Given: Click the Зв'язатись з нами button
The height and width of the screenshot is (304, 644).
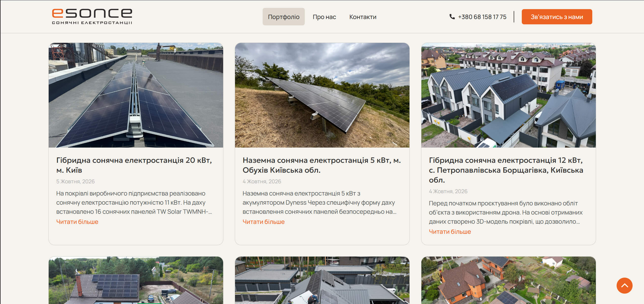Looking at the screenshot, I should point(557,17).
